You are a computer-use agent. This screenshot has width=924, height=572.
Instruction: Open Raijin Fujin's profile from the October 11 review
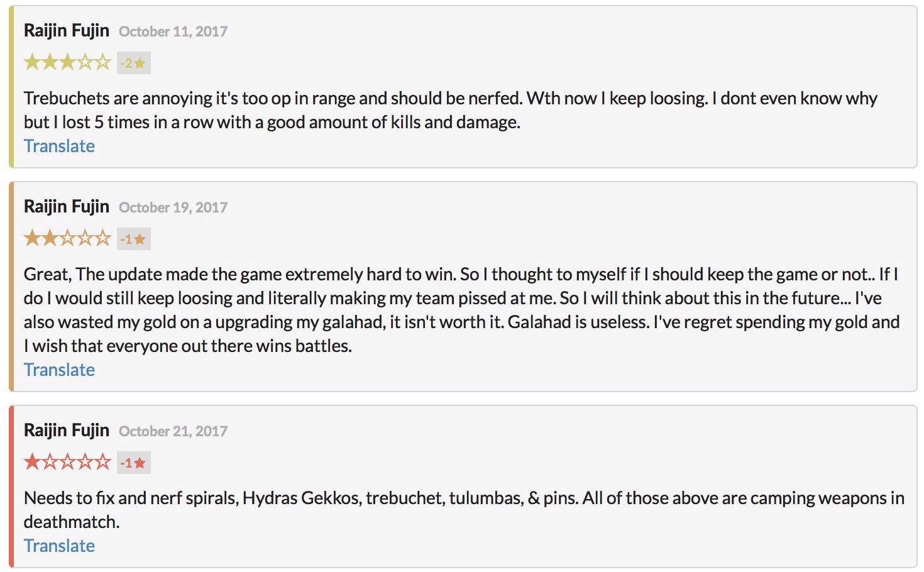click(x=67, y=30)
